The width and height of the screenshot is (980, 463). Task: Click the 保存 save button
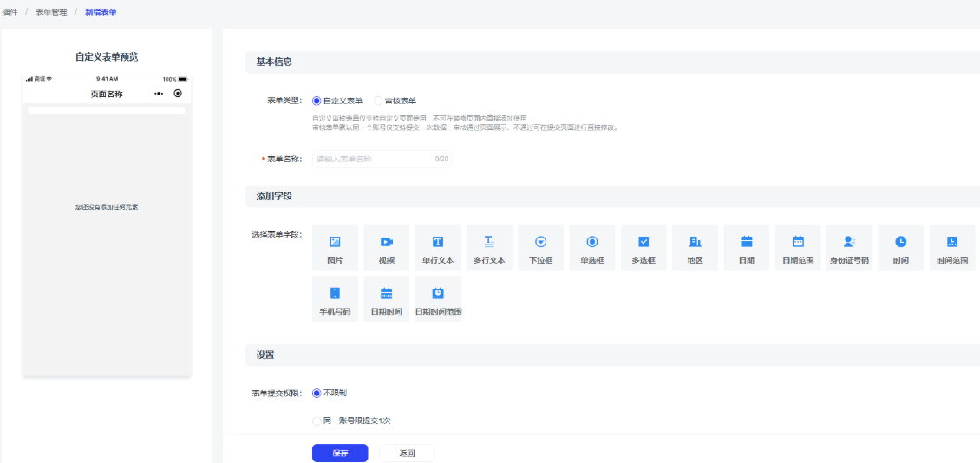coord(340,453)
